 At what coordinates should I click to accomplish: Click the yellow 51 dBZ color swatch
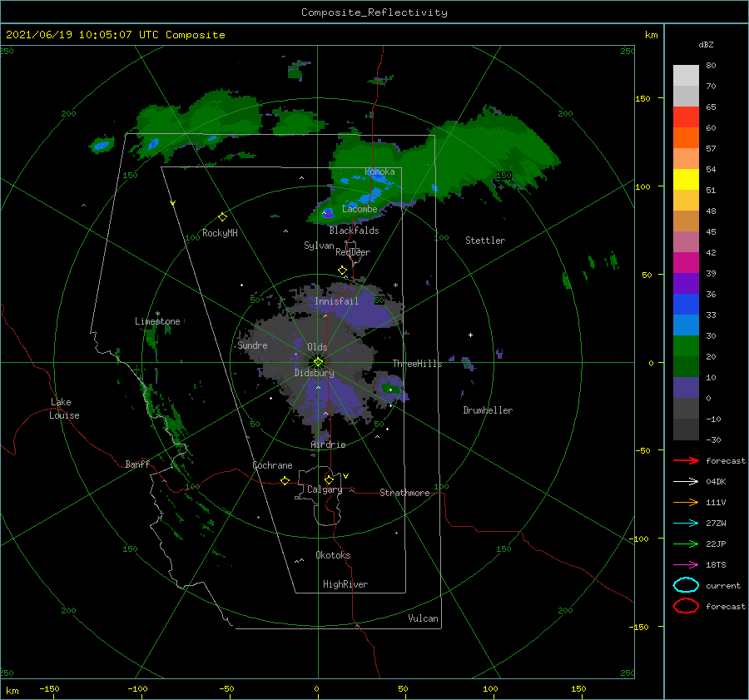pyautogui.click(x=686, y=180)
